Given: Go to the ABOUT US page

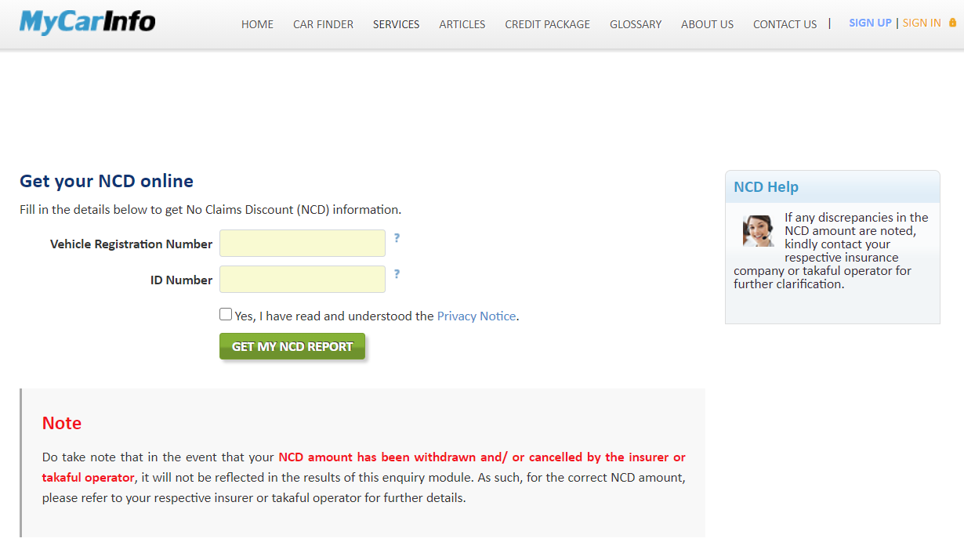Looking at the screenshot, I should (x=707, y=24).
